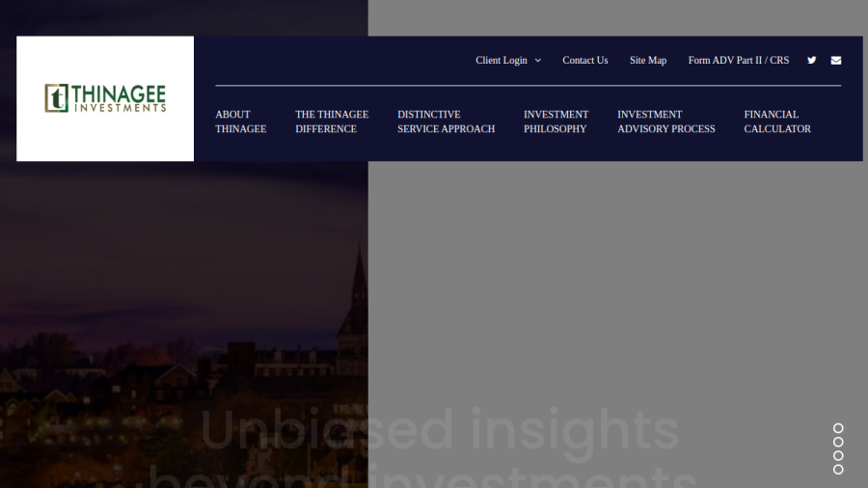Open the Twitter icon link
This screenshot has height=488, width=868.
point(811,61)
